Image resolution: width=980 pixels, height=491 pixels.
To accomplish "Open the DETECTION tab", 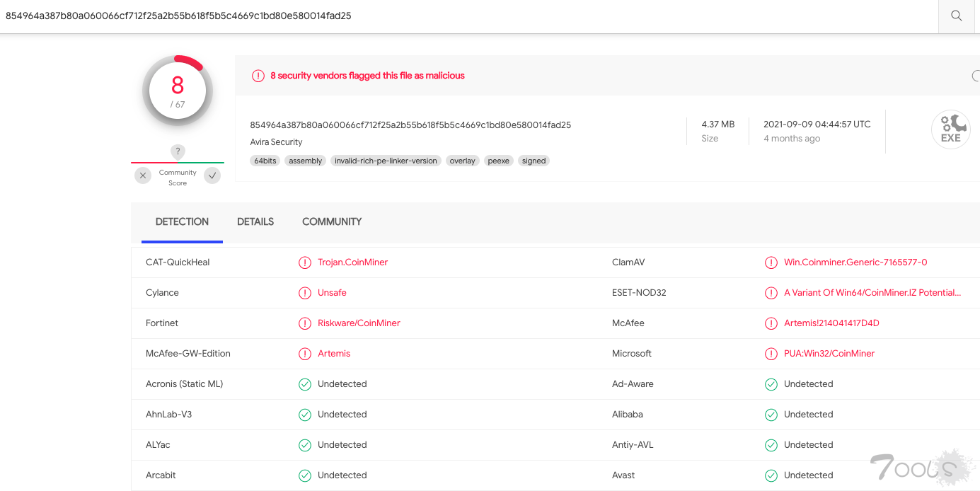I will point(182,221).
